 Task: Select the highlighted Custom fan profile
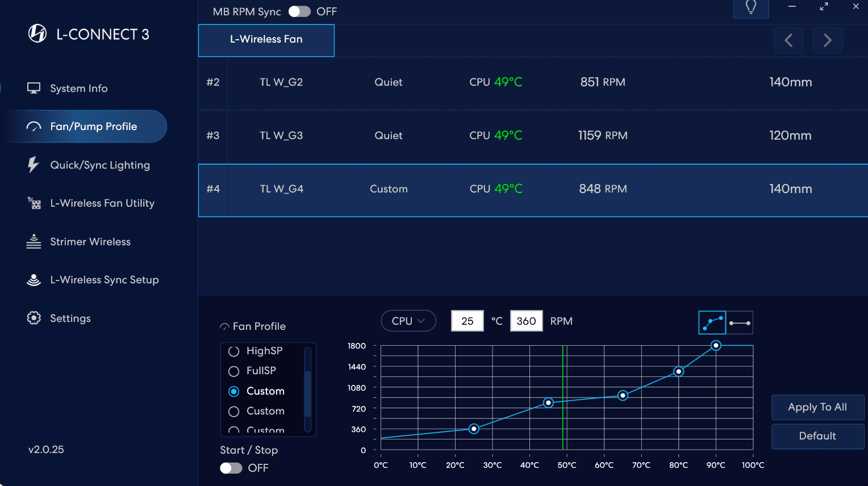coord(256,391)
